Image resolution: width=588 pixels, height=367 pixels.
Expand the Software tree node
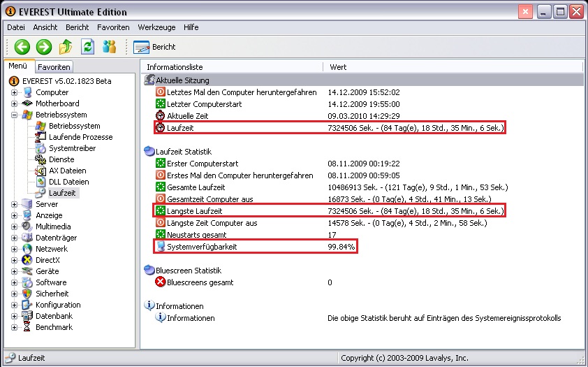click(14, 282)
